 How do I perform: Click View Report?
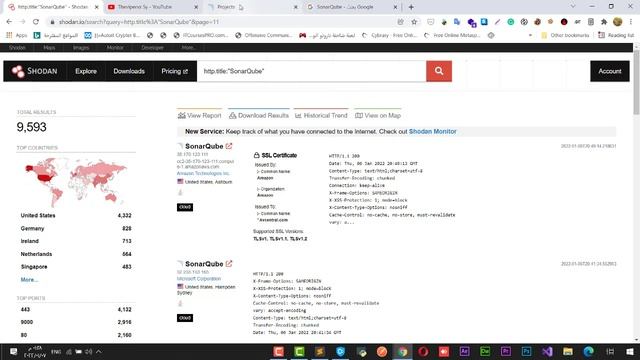(x=200, y=116)
